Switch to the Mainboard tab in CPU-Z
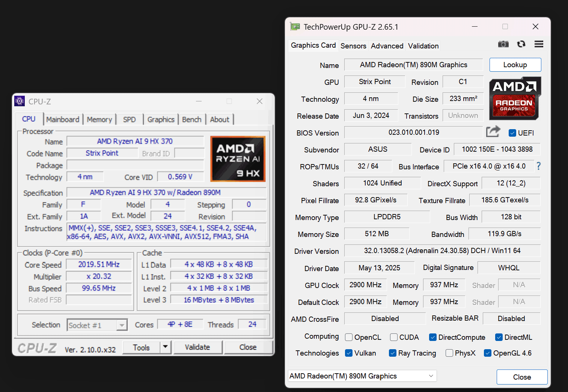The height and width of the screenshot is (392, 568). click(x=63, y=119)
